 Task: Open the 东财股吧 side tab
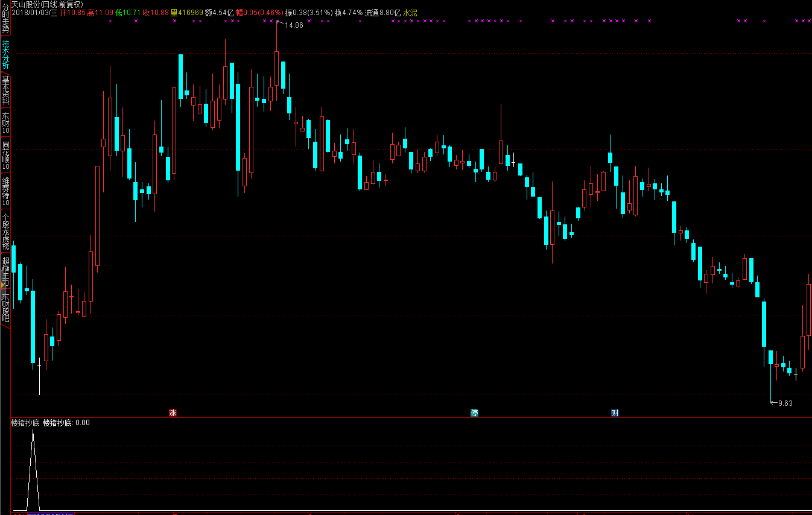(5, 308)
